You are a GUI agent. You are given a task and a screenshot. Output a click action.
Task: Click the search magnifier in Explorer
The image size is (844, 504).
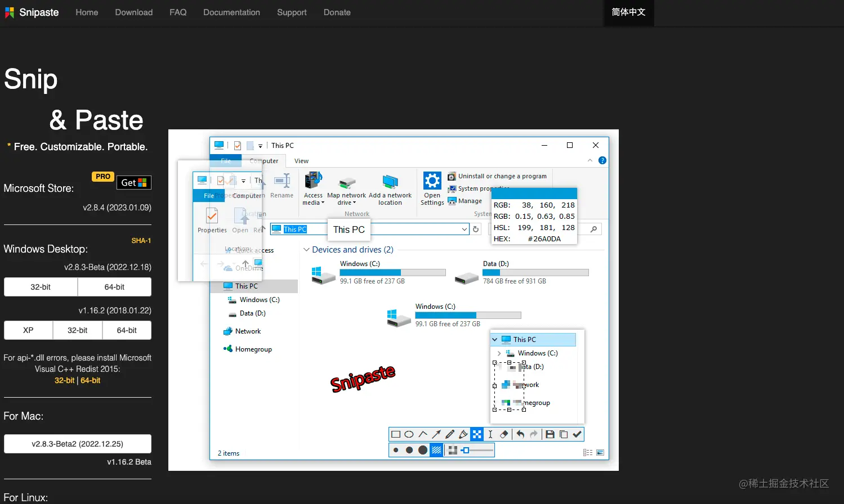[593, 229]
